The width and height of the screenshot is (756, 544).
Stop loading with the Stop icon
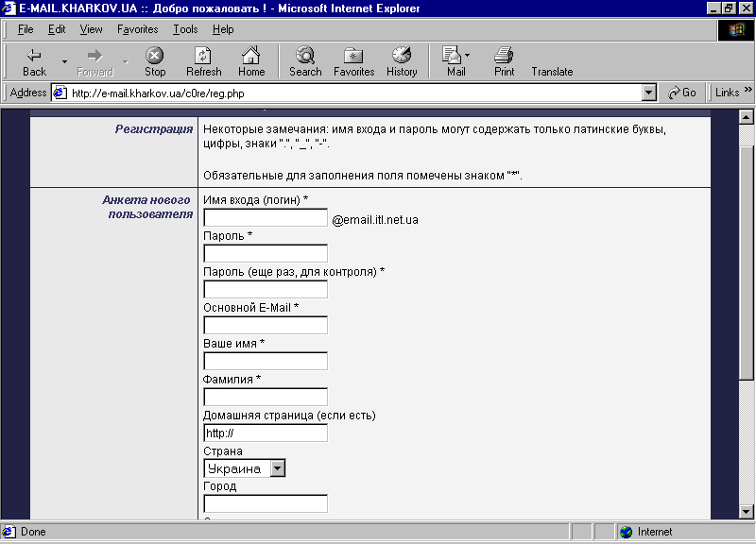click(x=154, y=56)
